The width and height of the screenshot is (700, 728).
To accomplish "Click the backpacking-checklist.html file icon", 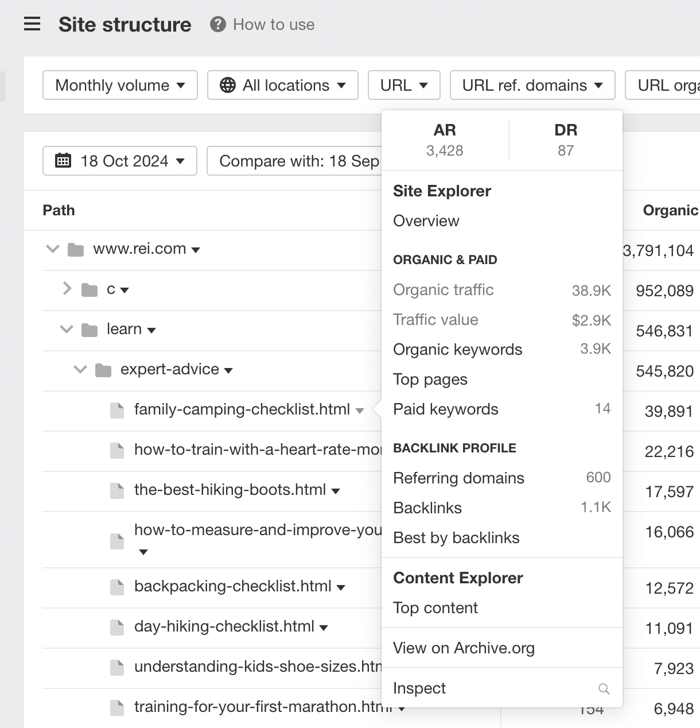I will click(117, 587).
